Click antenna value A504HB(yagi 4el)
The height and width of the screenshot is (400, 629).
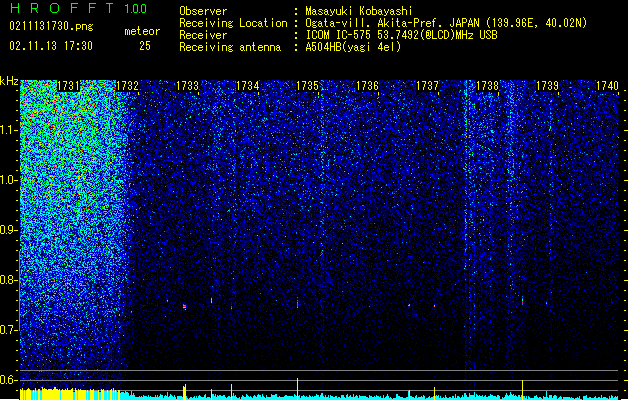click(x=353, y=47)
